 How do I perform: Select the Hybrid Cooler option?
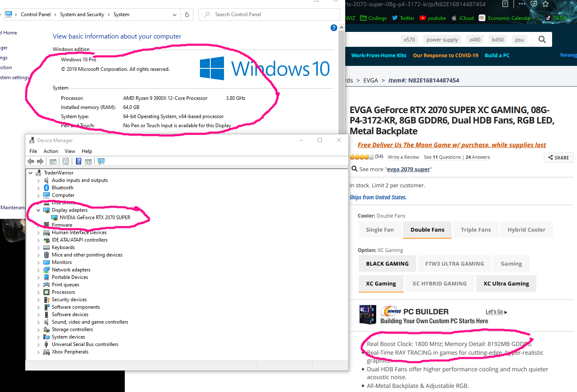pyautogui.click(x=526, y=230)
